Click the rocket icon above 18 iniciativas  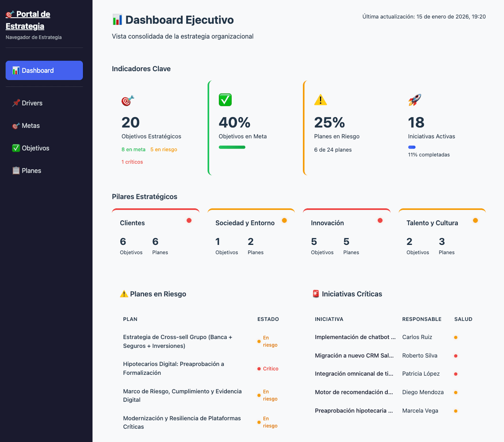(x=415, y=99)
